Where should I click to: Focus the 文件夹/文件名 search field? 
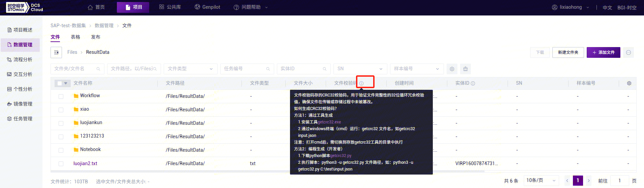point(77,69)
